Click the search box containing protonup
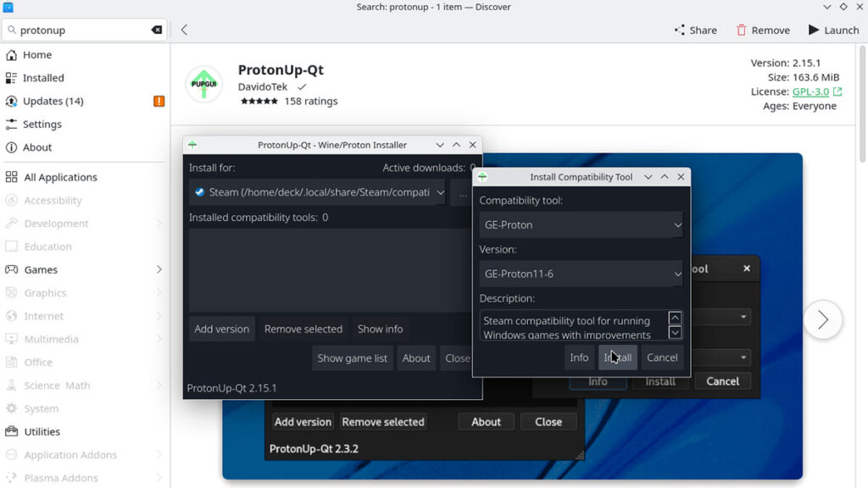 85,30
